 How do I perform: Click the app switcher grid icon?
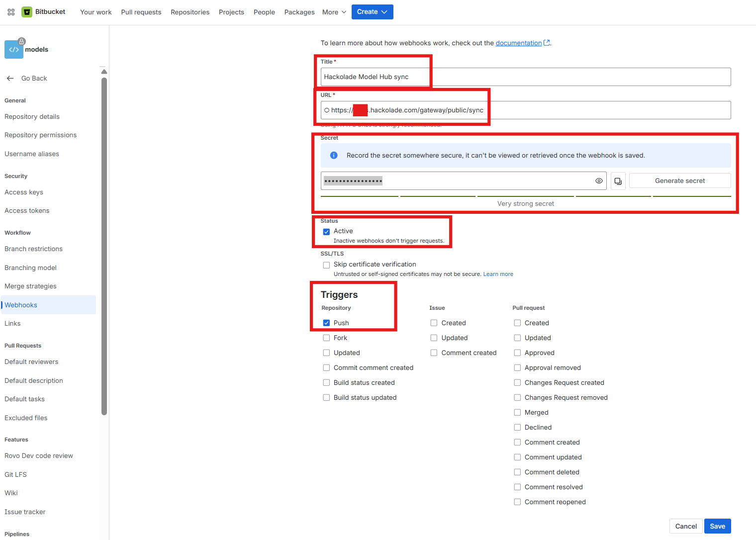pyautogui.click(x=10, y=12)
